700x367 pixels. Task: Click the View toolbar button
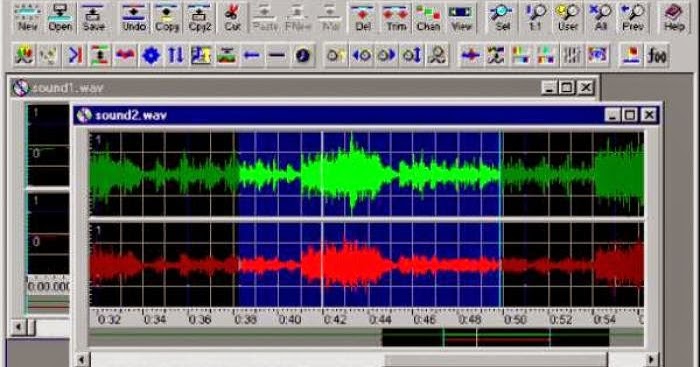click(461, 17)
